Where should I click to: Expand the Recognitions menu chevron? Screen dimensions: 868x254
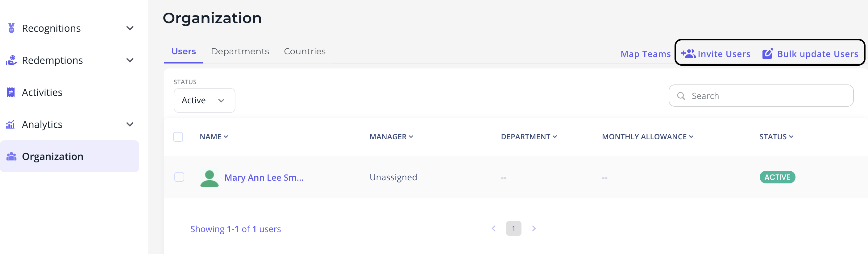pyautogui.click(x=130, y=28)
